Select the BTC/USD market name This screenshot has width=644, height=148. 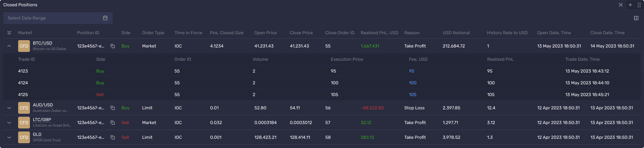[x=42, y=43]
